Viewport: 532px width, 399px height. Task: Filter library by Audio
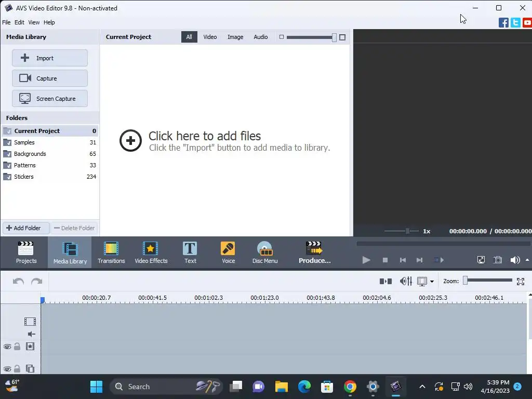point(261,37)
